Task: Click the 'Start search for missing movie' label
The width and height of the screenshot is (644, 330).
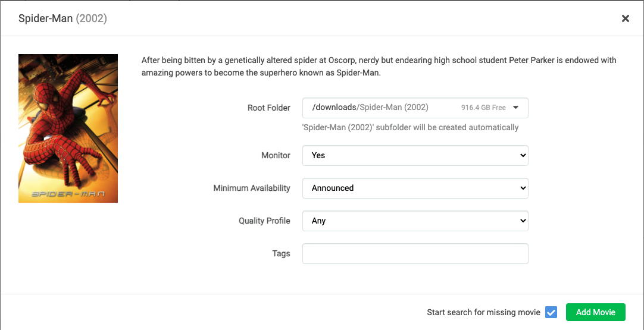Action: pyautogui.click(x=483, y=312)
